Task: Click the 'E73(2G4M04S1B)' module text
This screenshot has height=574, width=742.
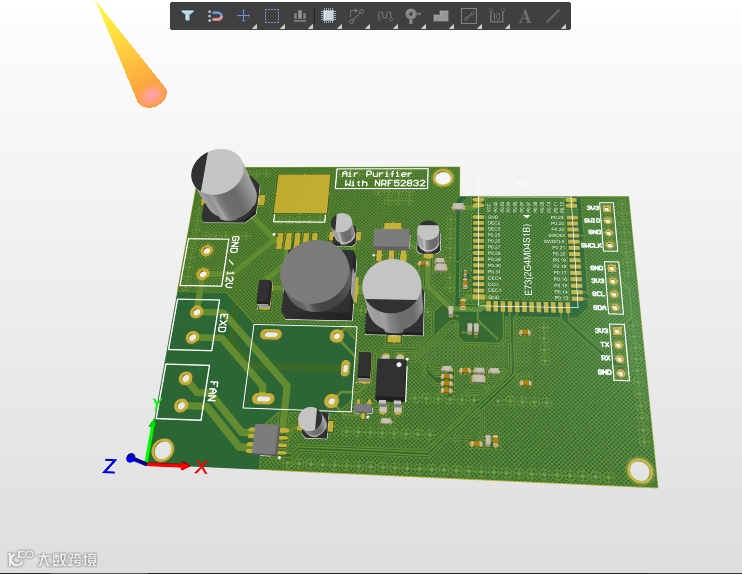Action: pyautogui.click(x=528, y=259)
